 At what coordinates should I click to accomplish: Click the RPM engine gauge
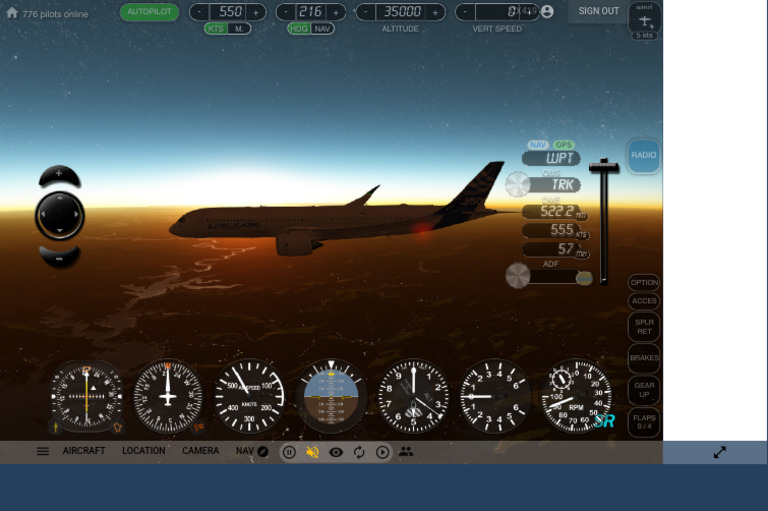coord(576,396)
